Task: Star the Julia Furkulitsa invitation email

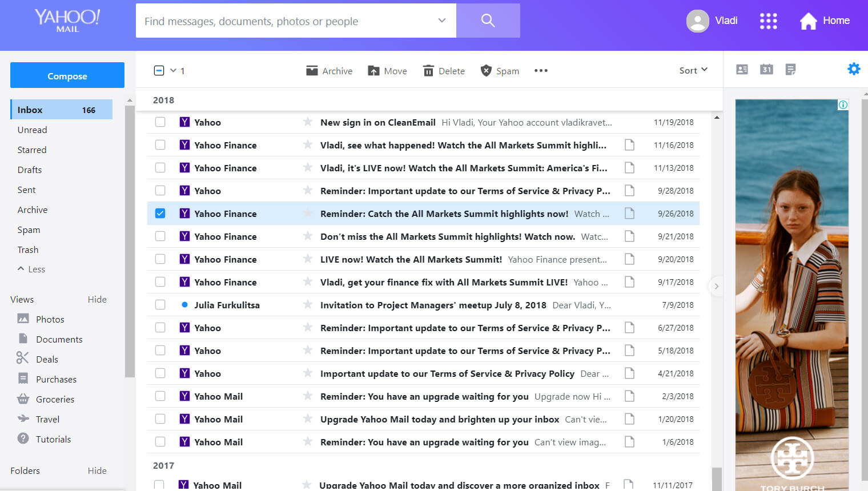Action: click(308, 304)
